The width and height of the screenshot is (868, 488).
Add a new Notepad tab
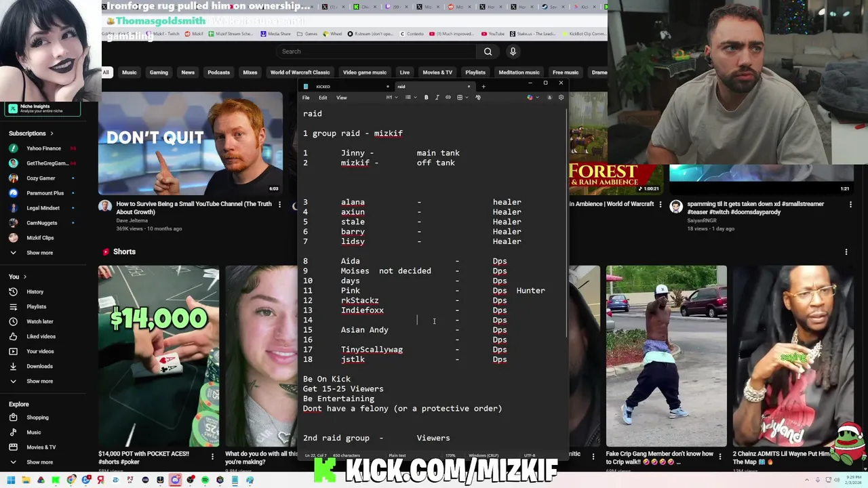[484, 87]
